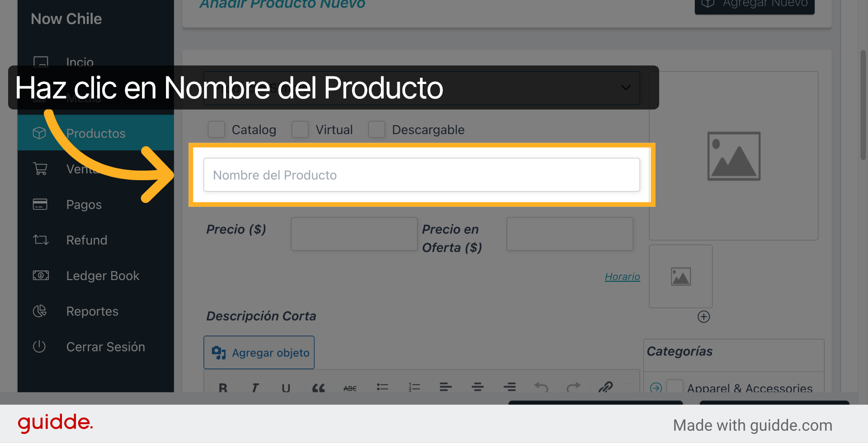Click the Incio monitor icon

tap(41, 62)
